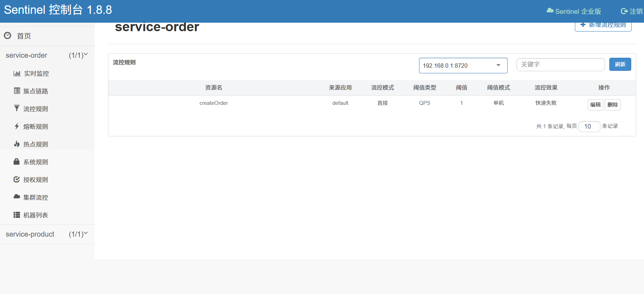
Task: Focus the 关键字 search input field
Action: (560, 64)
